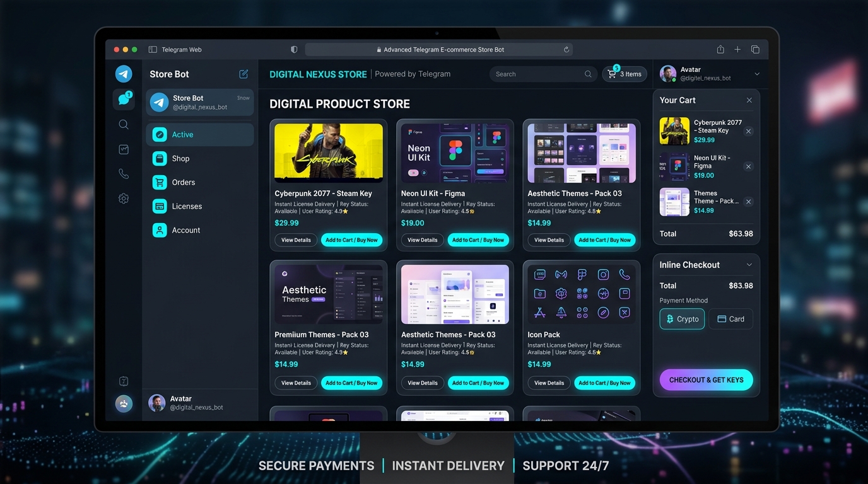Viewport: 868px width, 484px height.
Task: Click the $29.99 price on Cyberpunk product card
Action: pyautogui.click(x=287, y=223)
